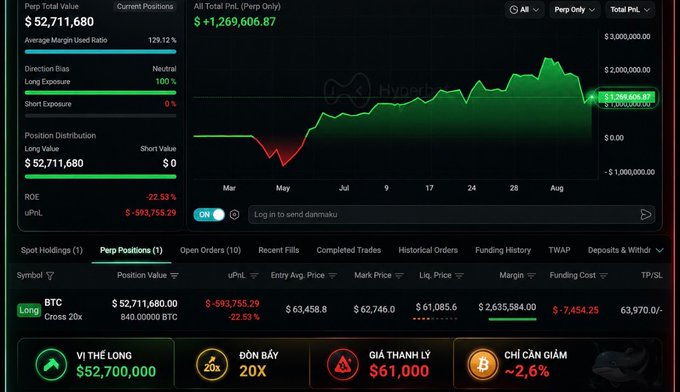Viewport: 680px width, 392px height.
Task: Click the TP/SL column header
Action: tap(651, 275)
